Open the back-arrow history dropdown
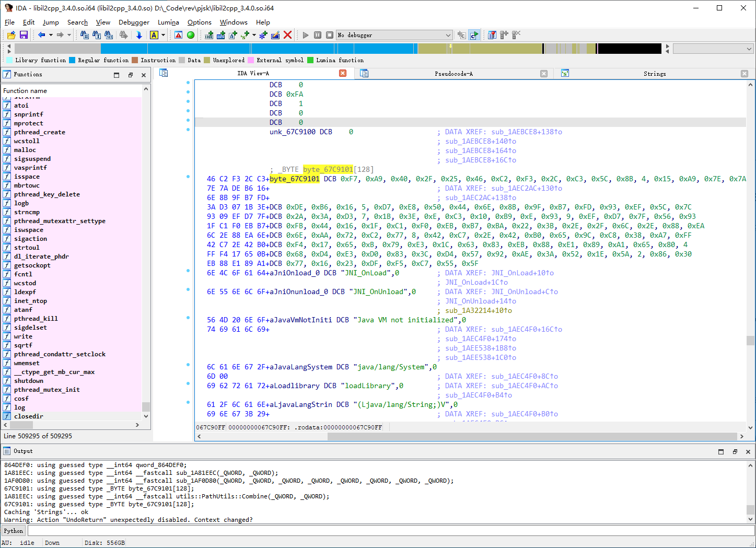Viewport: 756px width, 548px height. click(51, 35)
